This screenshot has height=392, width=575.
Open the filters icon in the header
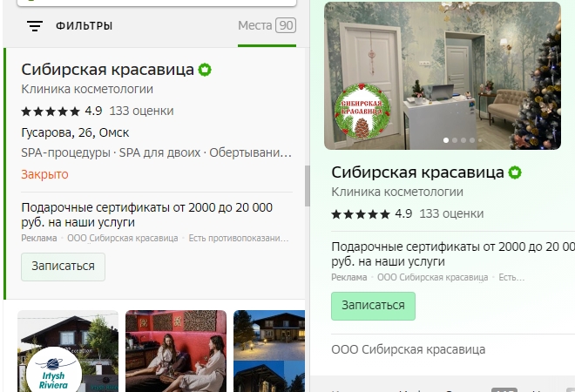pos(35,26)
